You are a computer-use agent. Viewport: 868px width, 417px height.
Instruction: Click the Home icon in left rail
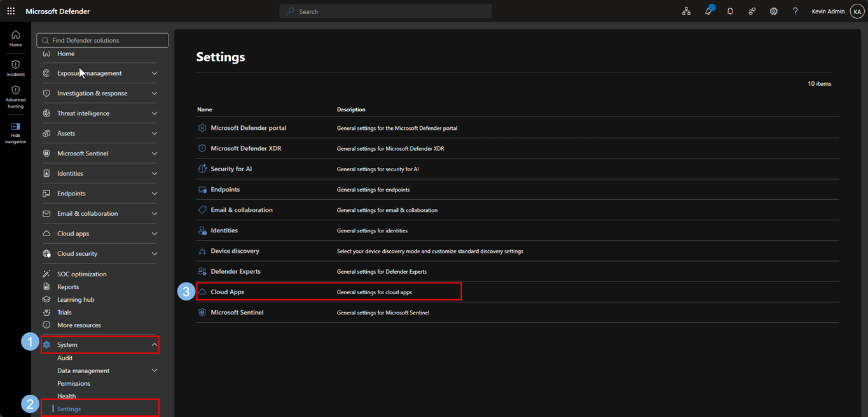click(x=15, y=35)
